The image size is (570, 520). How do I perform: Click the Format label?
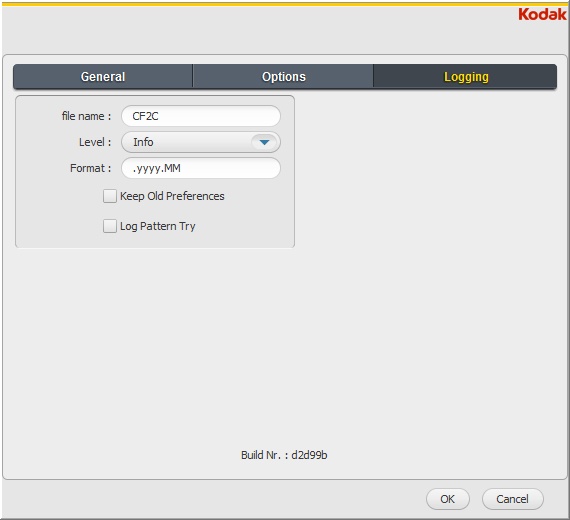(91, 168)
